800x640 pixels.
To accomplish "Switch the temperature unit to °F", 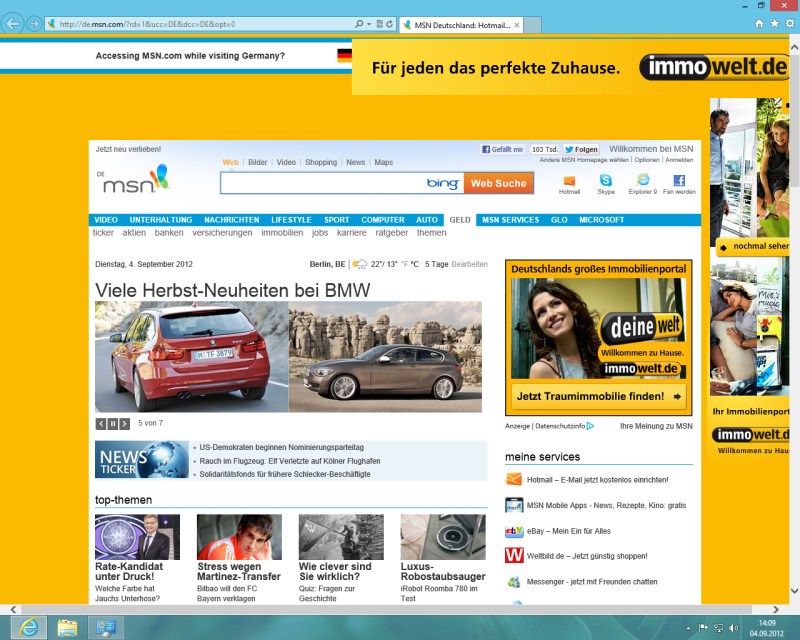I will pos(405,264).
